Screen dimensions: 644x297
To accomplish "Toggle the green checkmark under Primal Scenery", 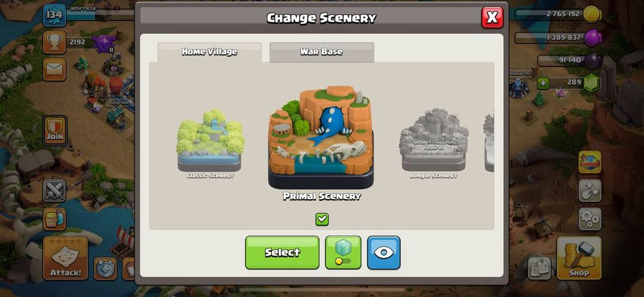I will [322, 219].
